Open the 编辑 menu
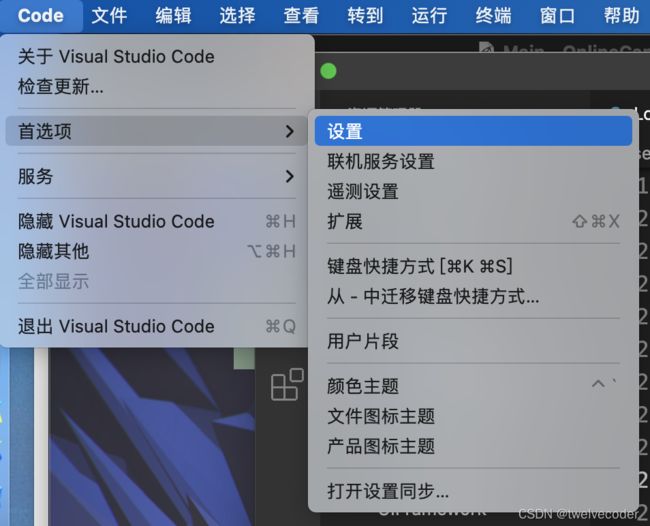The width and height of the screenshot is (650, 526). pyautogui.click(x=173, y=16)
